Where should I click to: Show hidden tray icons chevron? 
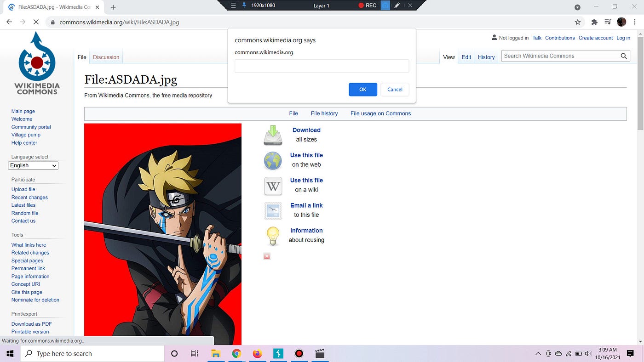tap(538, 354)
